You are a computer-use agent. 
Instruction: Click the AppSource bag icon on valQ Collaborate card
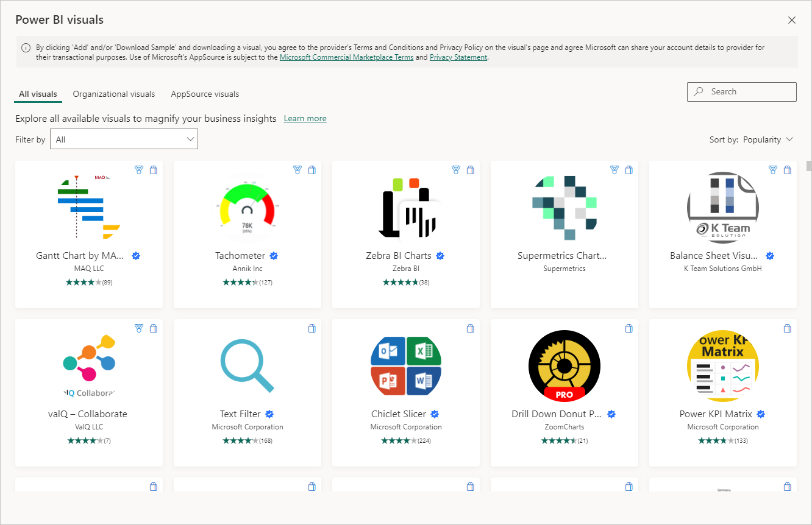coord(154,328)
